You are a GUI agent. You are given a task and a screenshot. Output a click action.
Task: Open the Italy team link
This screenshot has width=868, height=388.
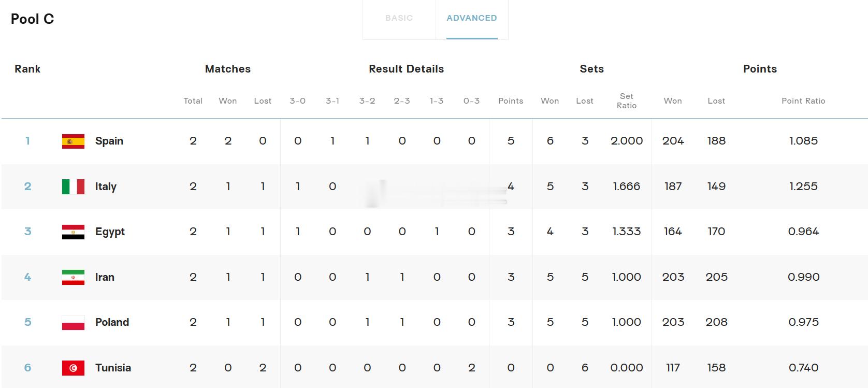106,186
